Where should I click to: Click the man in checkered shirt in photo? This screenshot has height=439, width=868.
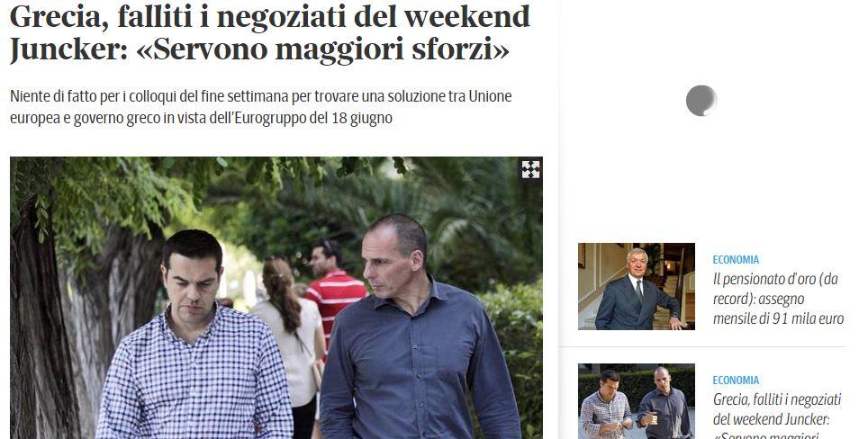[194, 335]
